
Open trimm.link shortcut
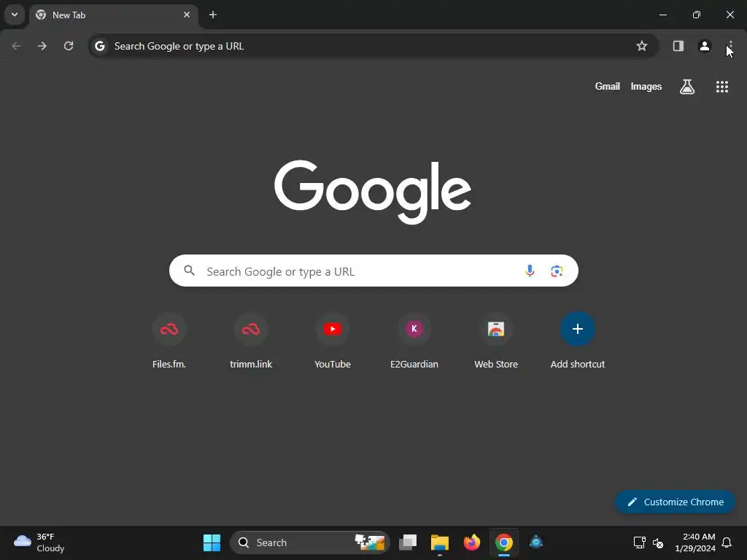[251, 341]
